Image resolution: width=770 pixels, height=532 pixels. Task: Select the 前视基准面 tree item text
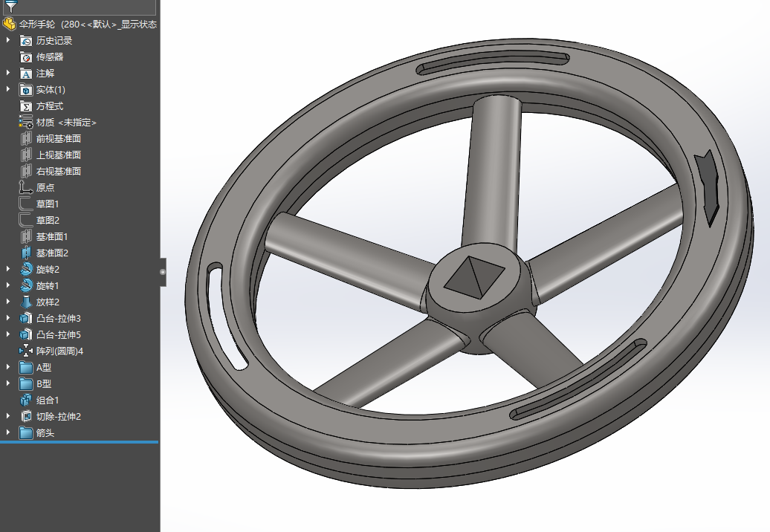click(59, 138)
